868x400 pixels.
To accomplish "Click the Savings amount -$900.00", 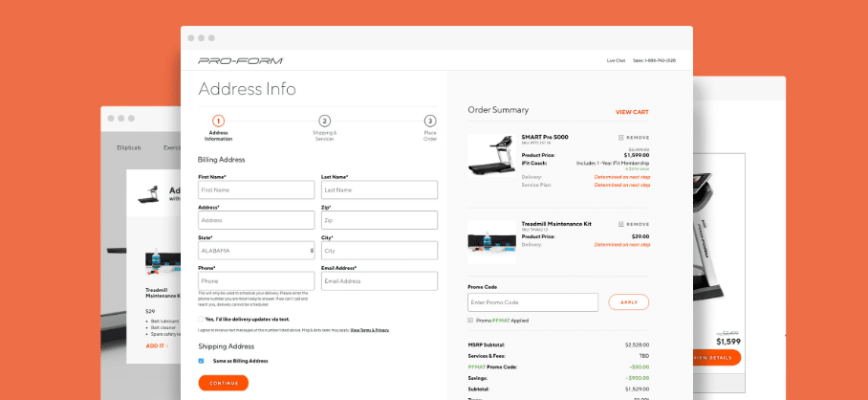I will [x=638, y=378].
